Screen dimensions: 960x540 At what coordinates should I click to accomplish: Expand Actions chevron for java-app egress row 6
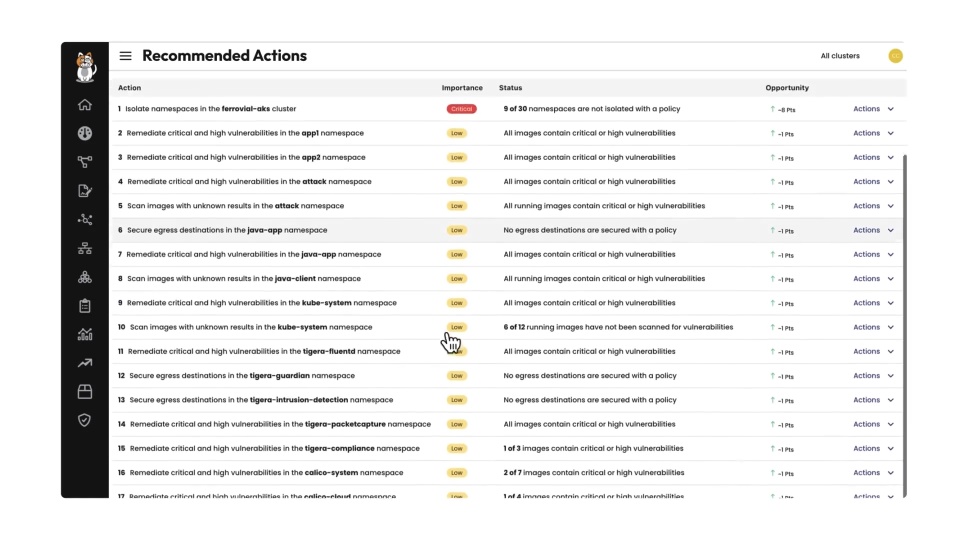pyautogui.click(x=891, y=230)
